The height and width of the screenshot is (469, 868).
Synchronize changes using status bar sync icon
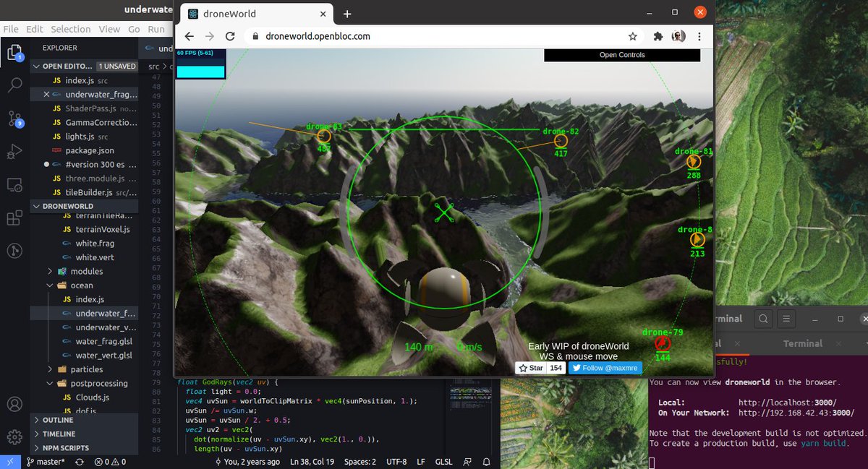[x=80, y=462]
